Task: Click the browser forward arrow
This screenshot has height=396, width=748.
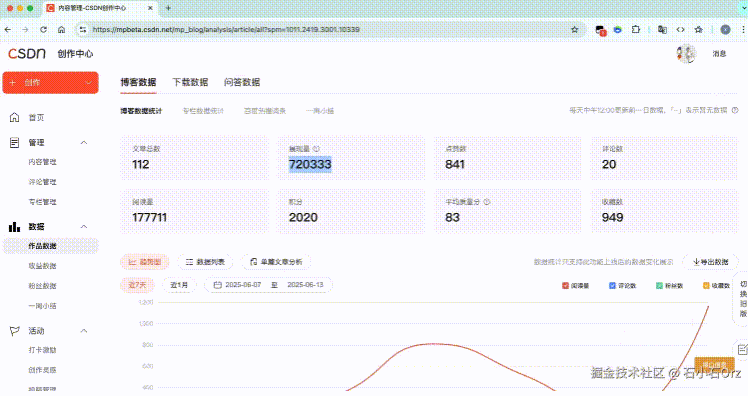Action: point(25,30)
